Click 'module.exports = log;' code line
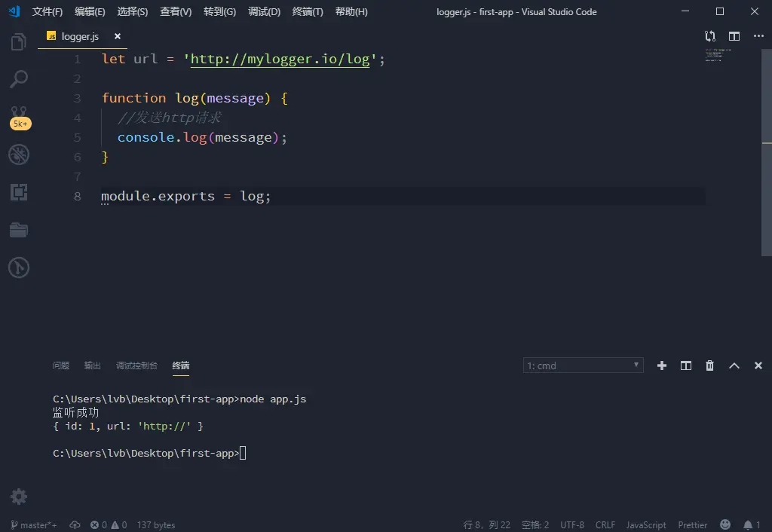 click(x=185, y=197)
